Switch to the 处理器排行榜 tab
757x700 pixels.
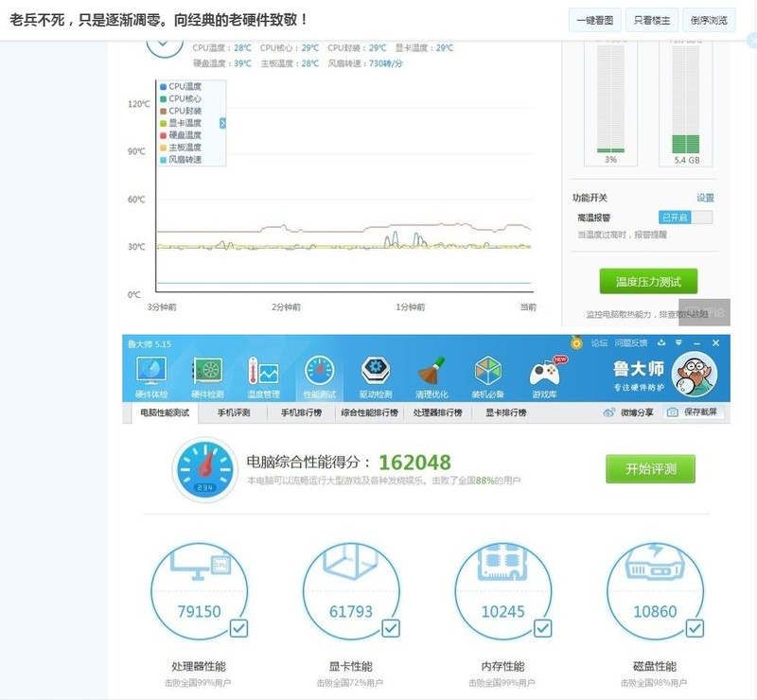(x=437, y=412)
